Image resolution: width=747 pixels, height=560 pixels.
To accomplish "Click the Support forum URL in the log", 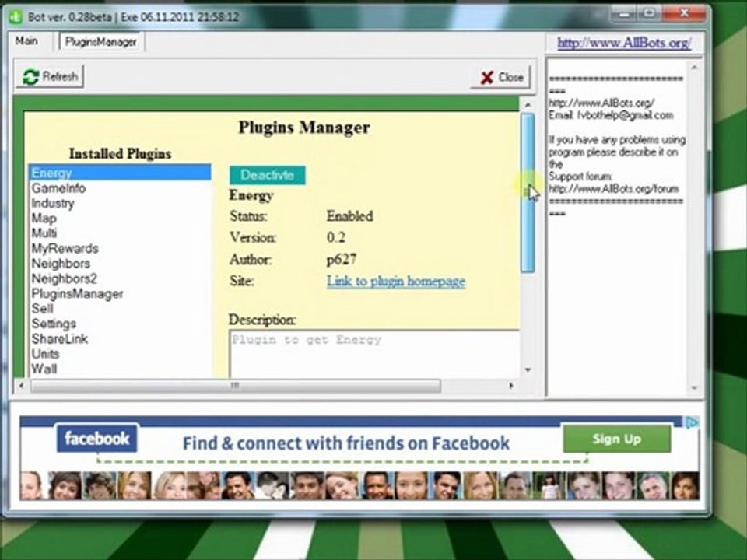I will pyautogui.click(x=614, y=189).
